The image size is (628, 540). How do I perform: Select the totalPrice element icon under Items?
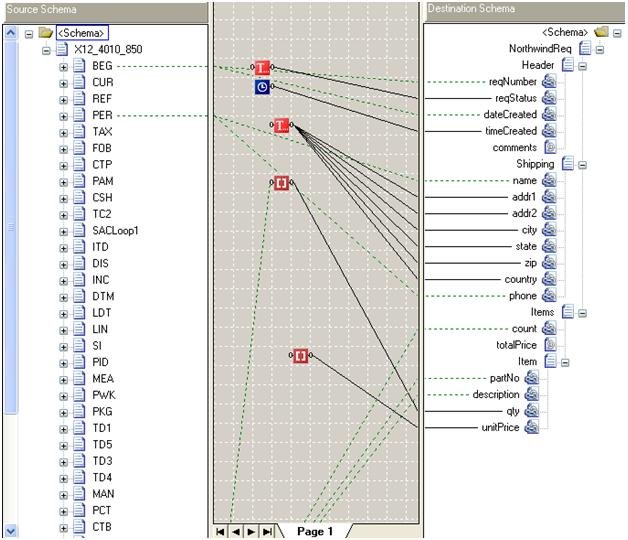[550, 345]
